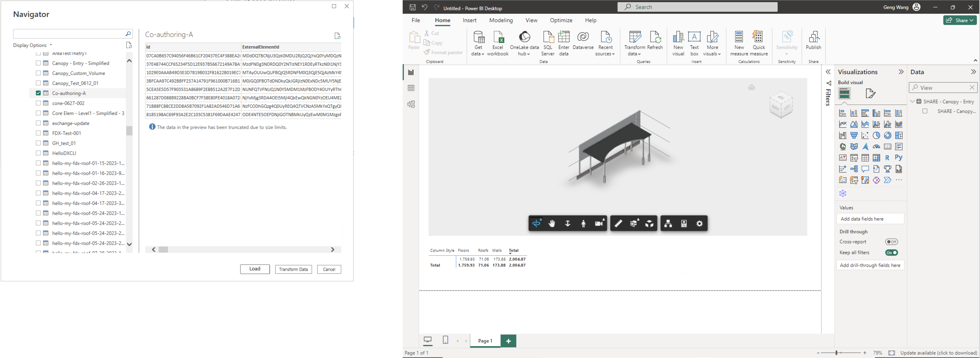This screenshot has height=358, width=980.
Task: Select the Funnel chart visual
Action: (x=854, y=135)
